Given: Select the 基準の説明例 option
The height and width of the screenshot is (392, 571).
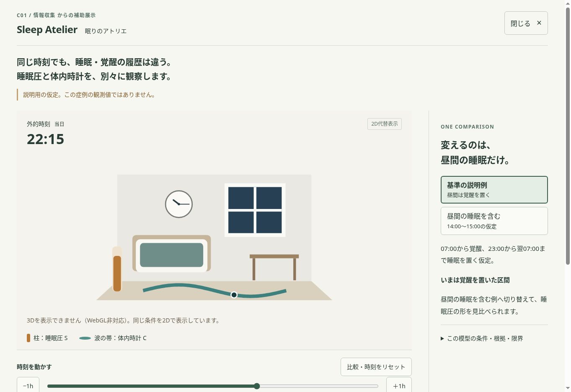Looking at the screenshot, I should pos(494,190).
